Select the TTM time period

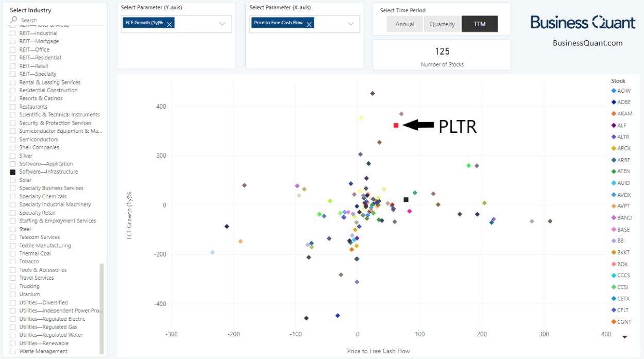(x=480, y=24)
